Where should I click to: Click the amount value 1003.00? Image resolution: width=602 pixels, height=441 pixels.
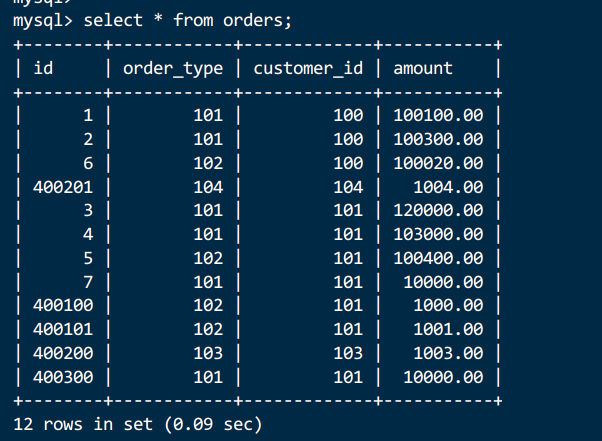coord(448,353)
